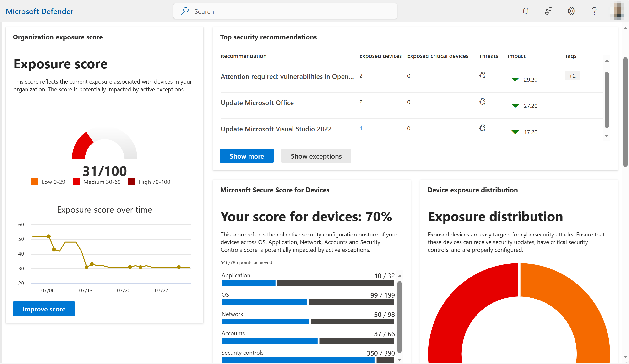Click Secure Score categories scroll up arrow
This screenshot has width=629, height=364.
pyautogui.click(x=399, y=276)
